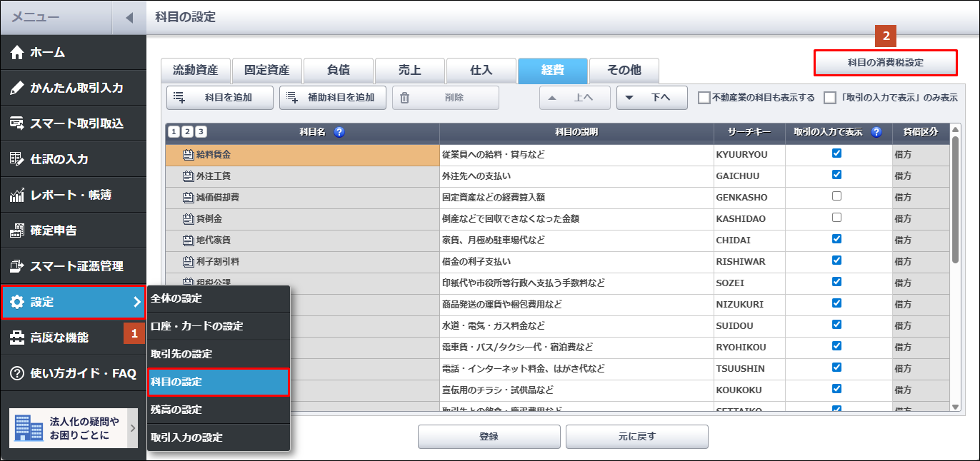Screen dimensions: 980x461
Task: Click the ホーム house icon in the sidebar
Action: [17, 52]
